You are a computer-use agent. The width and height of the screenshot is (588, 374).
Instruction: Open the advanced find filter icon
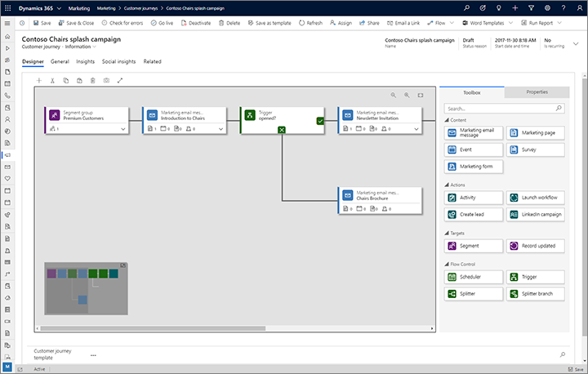click(x=531, y=8)
